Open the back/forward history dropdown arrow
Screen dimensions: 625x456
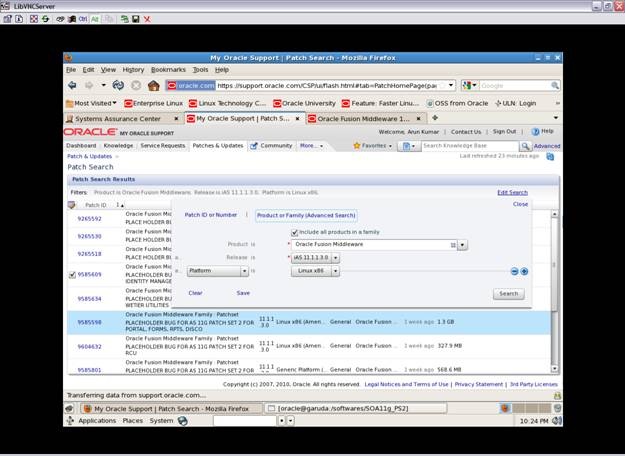(x=103, y=85)
